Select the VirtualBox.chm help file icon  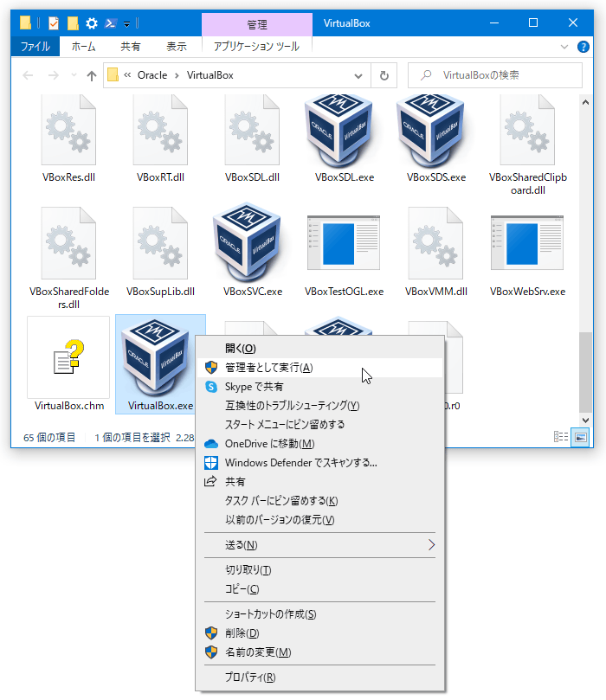pyautogui.click(x=68, y=357)
